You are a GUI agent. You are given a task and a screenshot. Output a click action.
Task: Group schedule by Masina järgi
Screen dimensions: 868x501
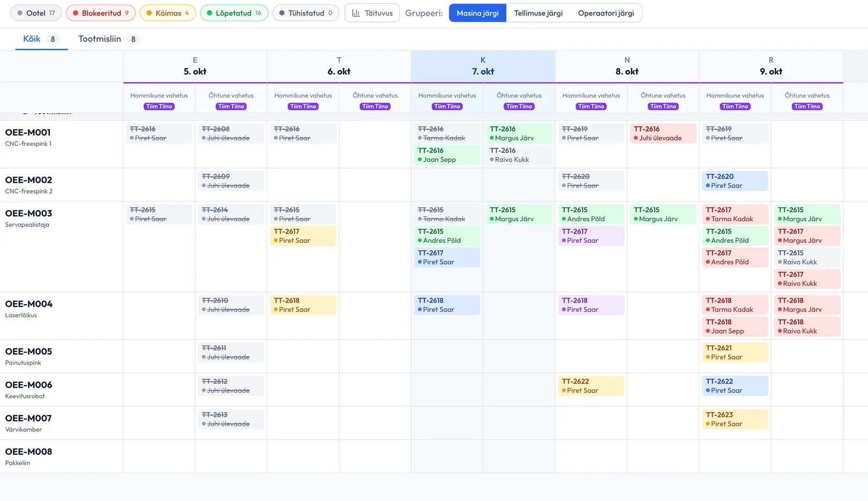(x=477, y=13)
